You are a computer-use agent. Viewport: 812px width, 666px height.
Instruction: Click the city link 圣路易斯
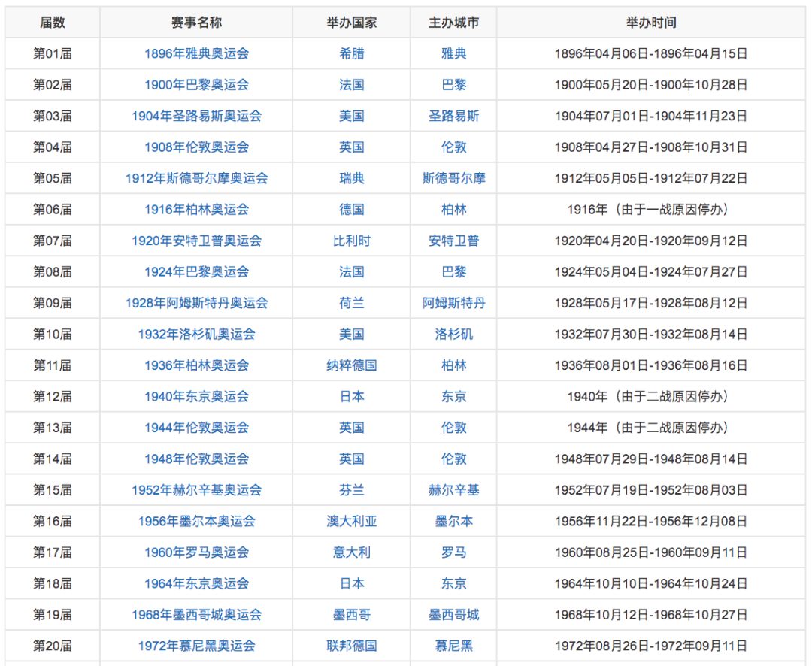(x=453, y=116)
